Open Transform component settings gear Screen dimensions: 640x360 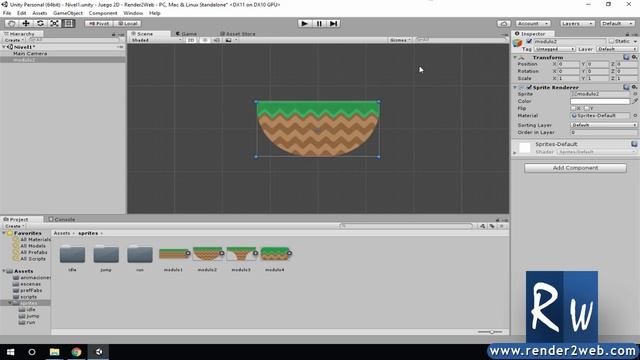click(x=634, y=58)
